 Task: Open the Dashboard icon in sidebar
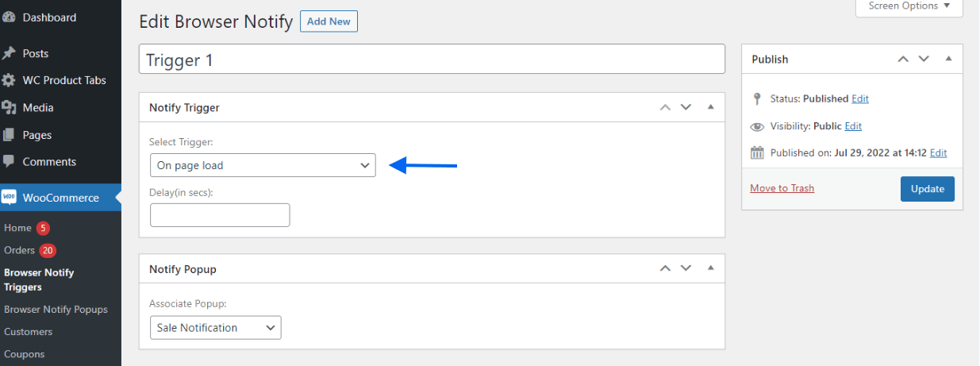pos(9,17)
